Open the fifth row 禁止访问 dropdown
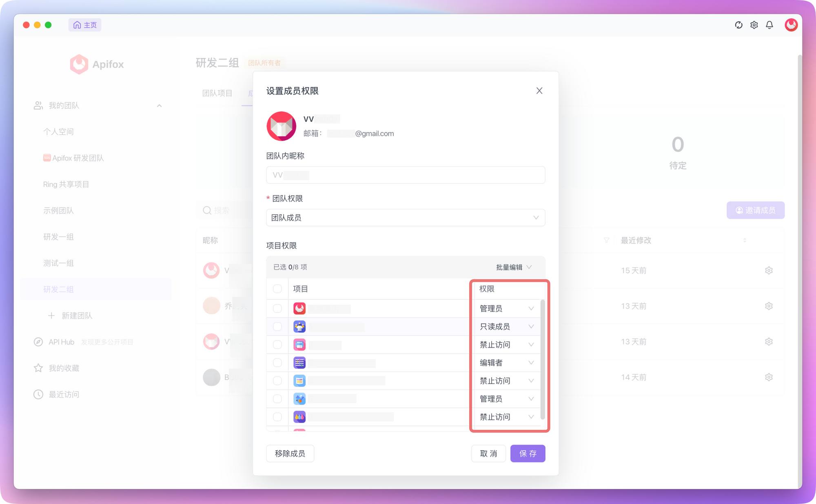This screenshot has height=504, width=816. (x=506, y=380)
